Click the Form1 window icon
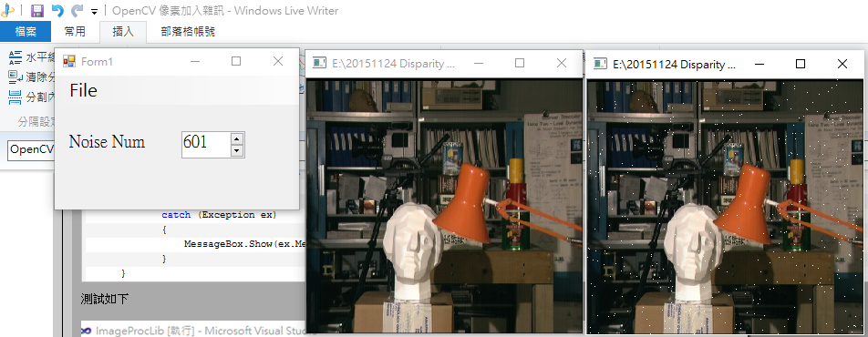The width and height of the screenshot is (868, 337). (69, 61)
